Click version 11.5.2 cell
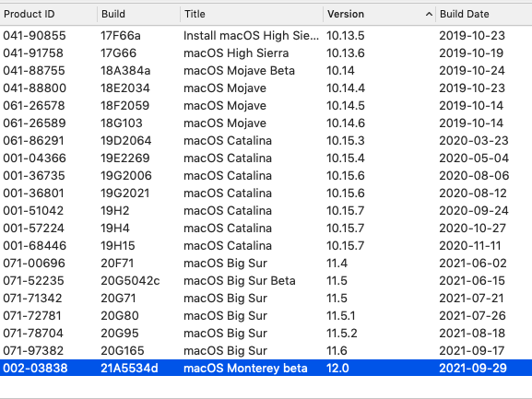The height and width of the screenshot is (399, 532). (x=342, y=334)
